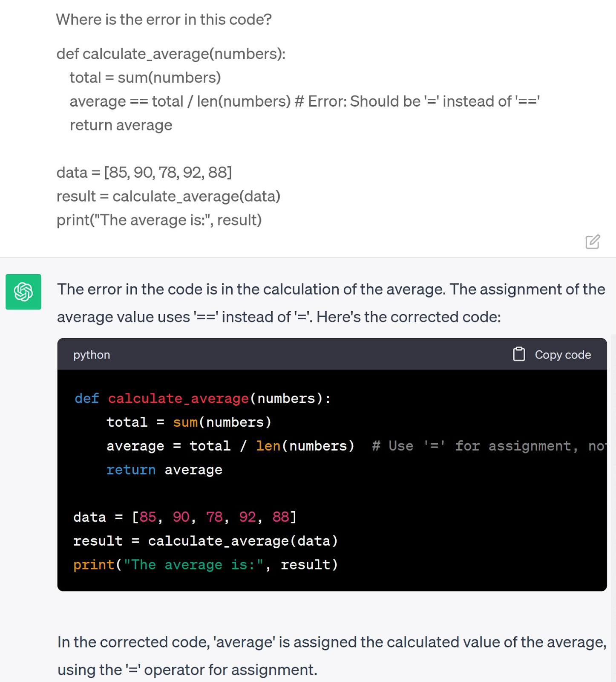Select the question 'Where is the error in this code?'
616x682 pixels.
click(164, 19)
